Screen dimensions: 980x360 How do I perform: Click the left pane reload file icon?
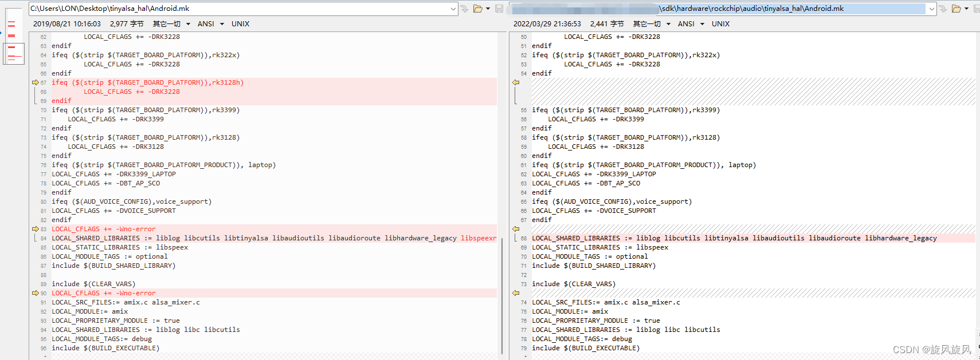(464, 9)
